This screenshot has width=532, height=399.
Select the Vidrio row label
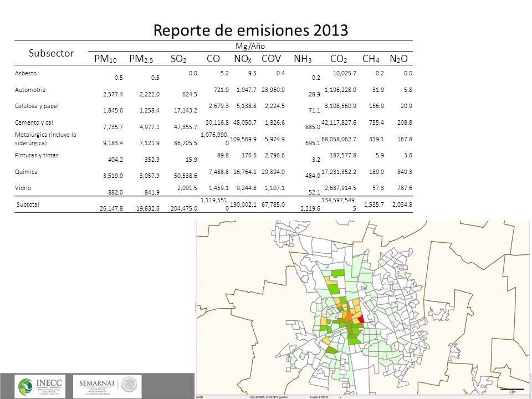point(23,188)
